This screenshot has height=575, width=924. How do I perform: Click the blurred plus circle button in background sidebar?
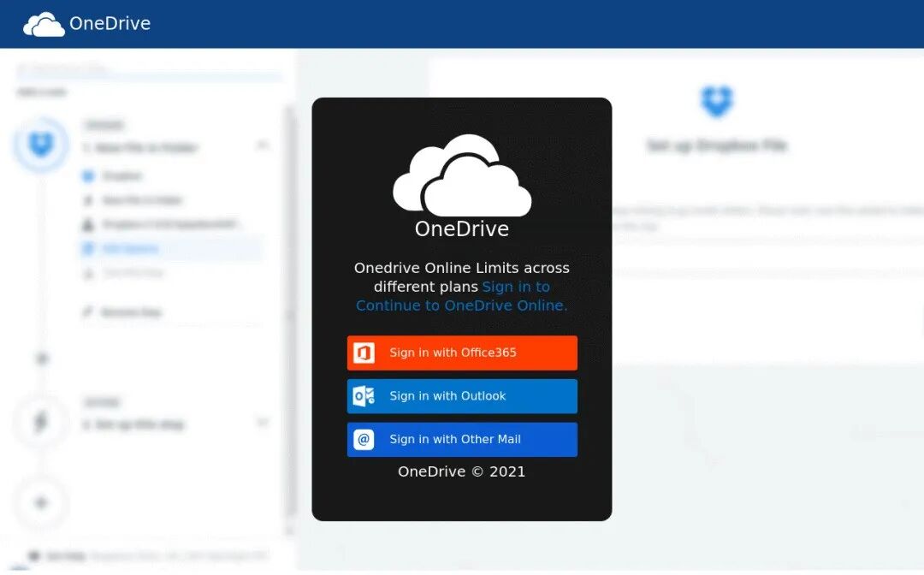tap(41, 502)
